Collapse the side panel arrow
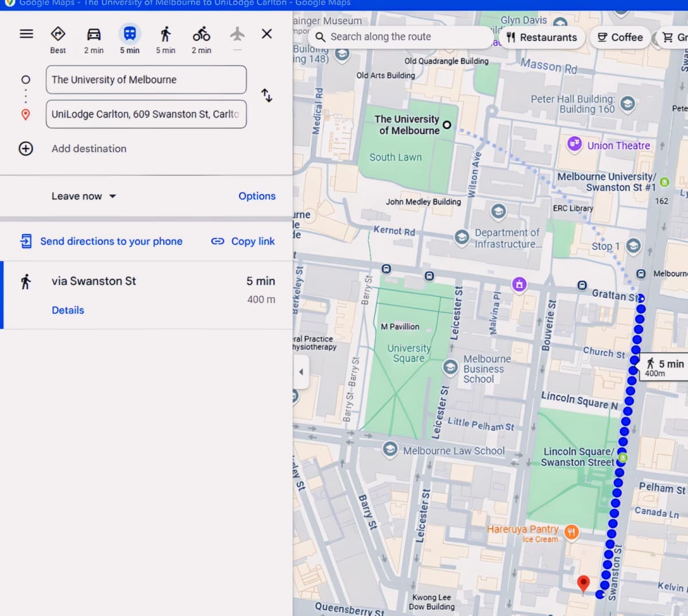 301,372
